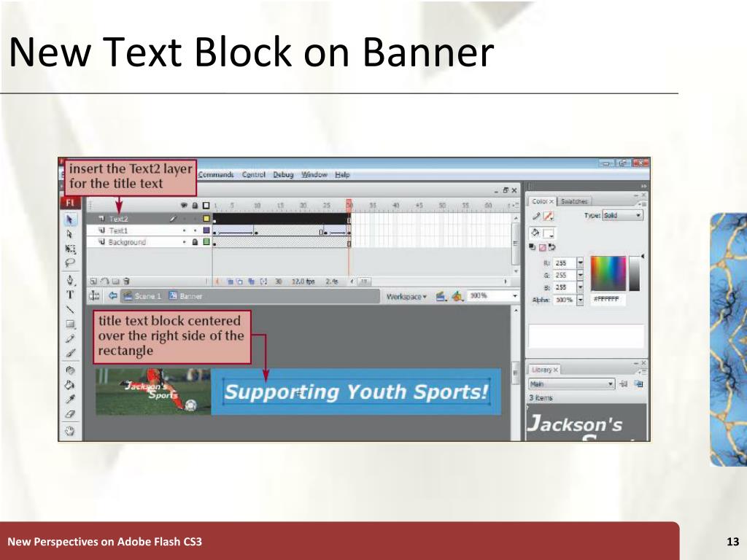Toggle visibility dot of Background layer
Screen dimensions: 747x560
click(x=185, y=242)
